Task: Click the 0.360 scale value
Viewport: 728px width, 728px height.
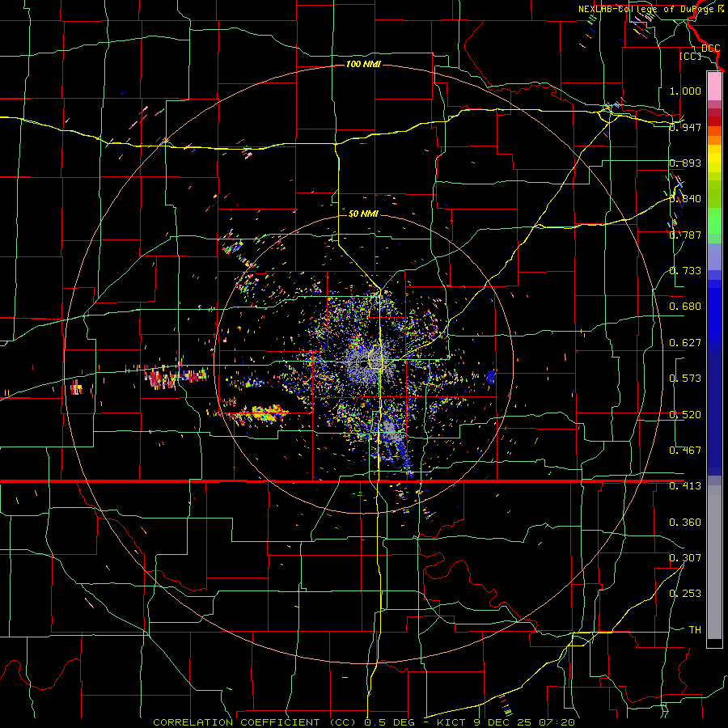Action: [x=685, y=523]
